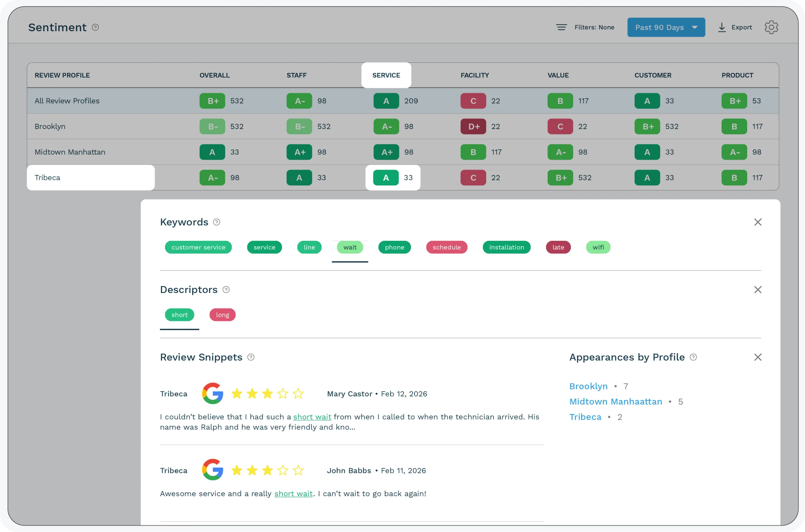Viewport: 805px width, 532px height.
Task: Click the Google logo on Mary Castor's review
Action: pyautogui.click(x=212, y=393)
